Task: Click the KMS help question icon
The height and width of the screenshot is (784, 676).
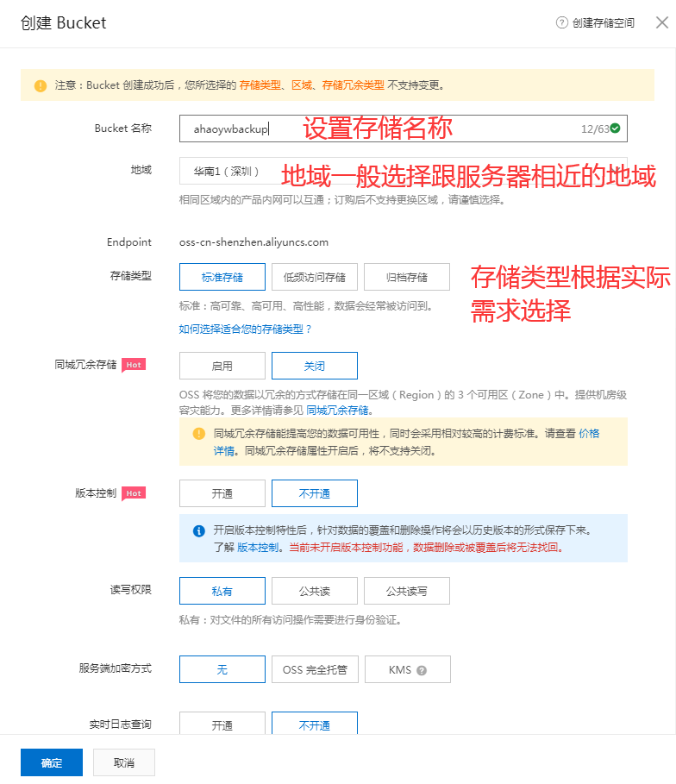Action: point(421,670)
